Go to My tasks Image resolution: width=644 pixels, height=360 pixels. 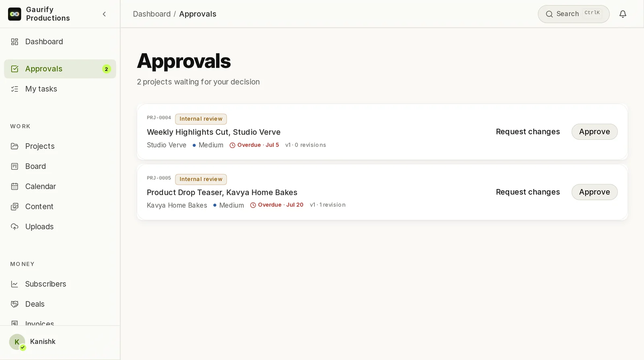click(60, 89)
